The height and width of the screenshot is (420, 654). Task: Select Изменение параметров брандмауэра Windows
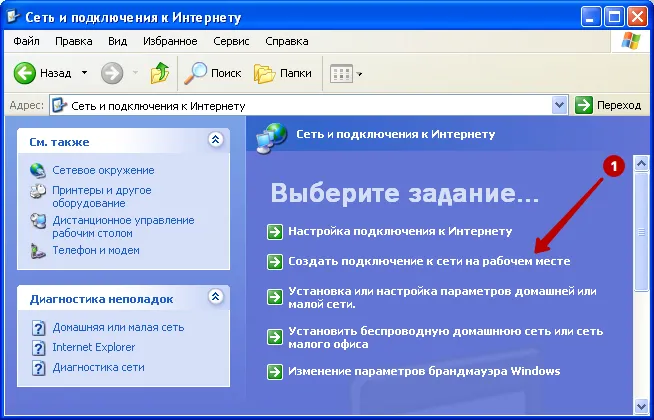[424, 371]
